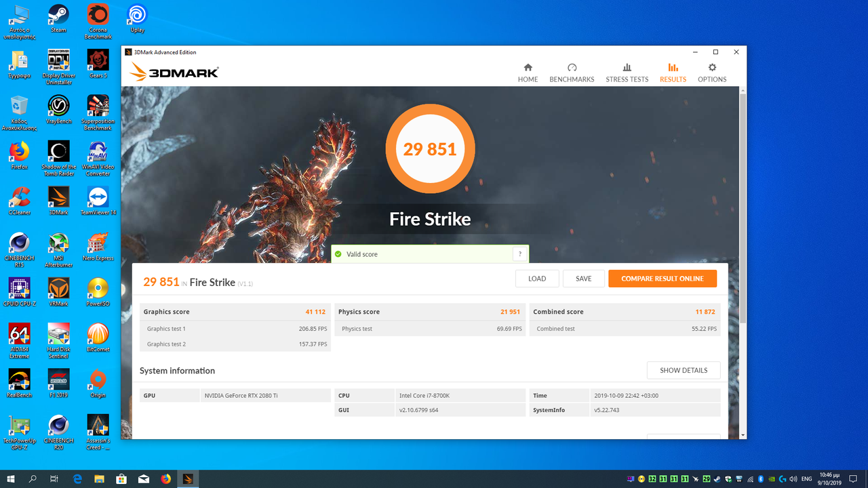The image size is (868, 488).
Task: Open volume control in system tray
Action: point(793,479)
